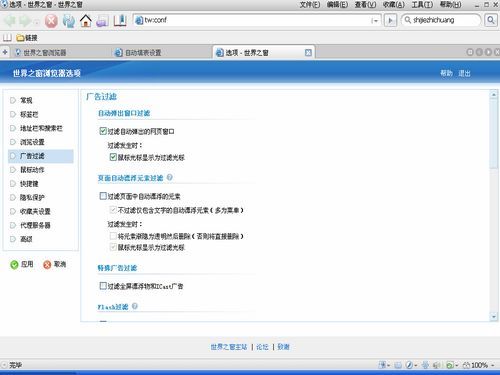Enable 过滤全屏漂浮物和ICast广告

pos(103,286)
